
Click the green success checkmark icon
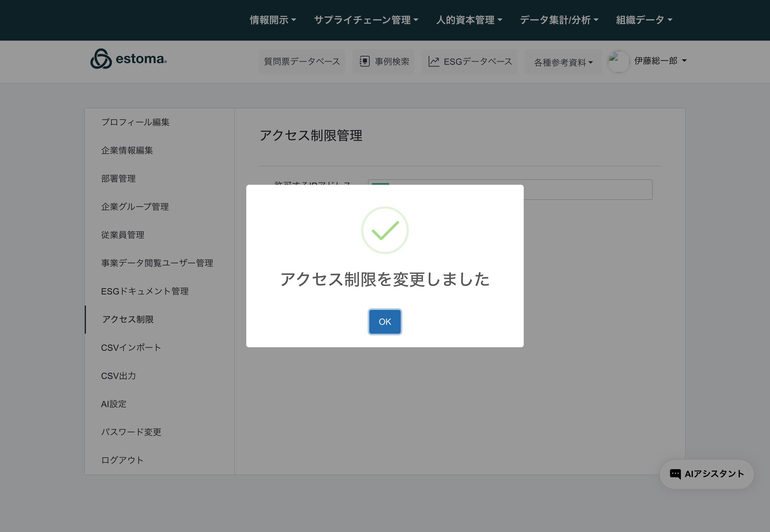pos(385,230)
